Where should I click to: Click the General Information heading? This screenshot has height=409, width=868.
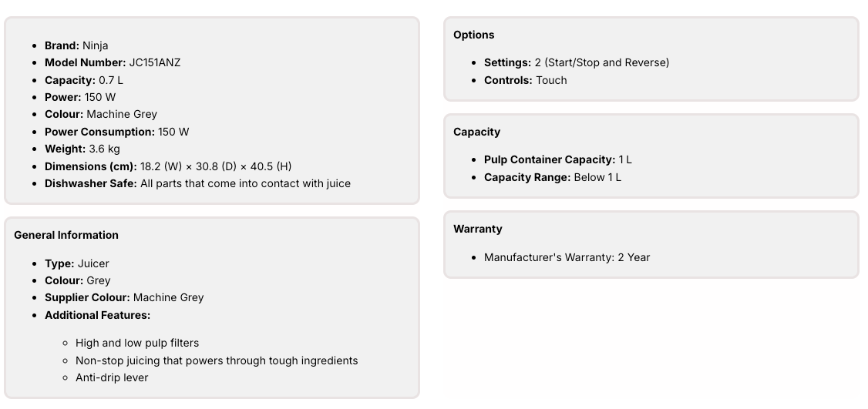pos(66,235)
